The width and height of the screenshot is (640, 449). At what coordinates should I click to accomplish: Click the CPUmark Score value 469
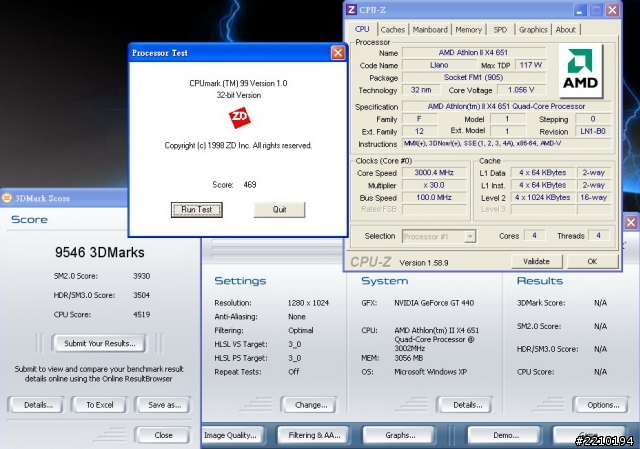(x=249, y=184)
